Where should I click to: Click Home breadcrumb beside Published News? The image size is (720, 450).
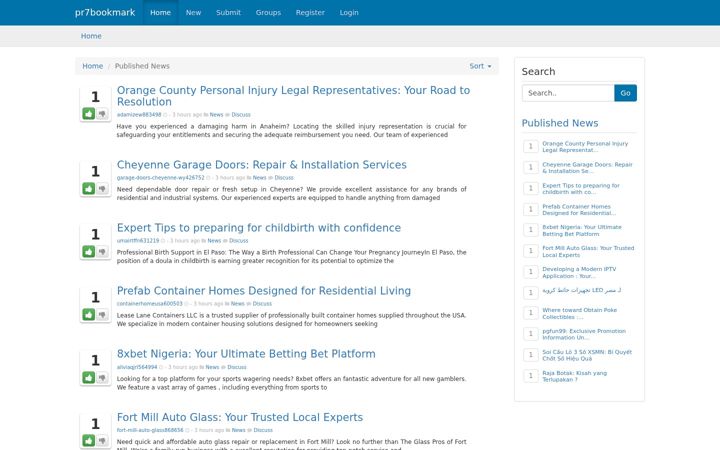click(92, 66)
